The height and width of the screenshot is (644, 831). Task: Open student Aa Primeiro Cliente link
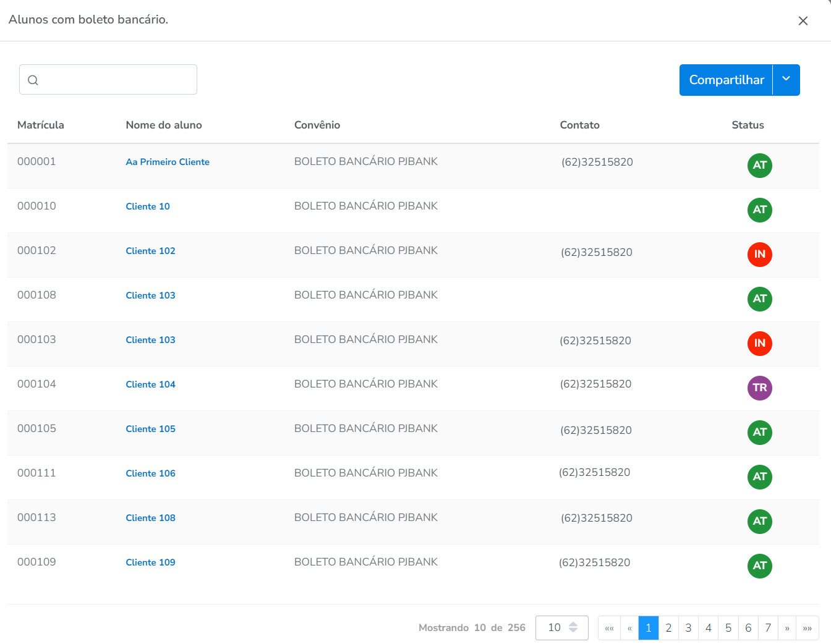168,162
